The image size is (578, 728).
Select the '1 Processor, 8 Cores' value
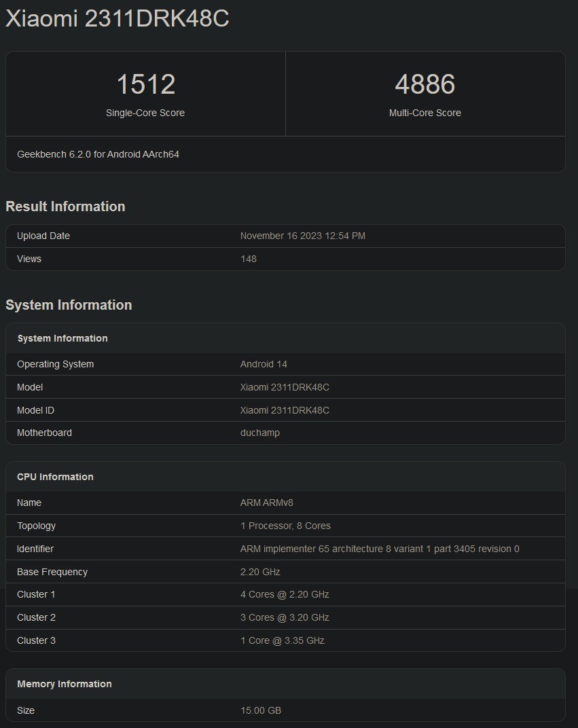(285, 526)
